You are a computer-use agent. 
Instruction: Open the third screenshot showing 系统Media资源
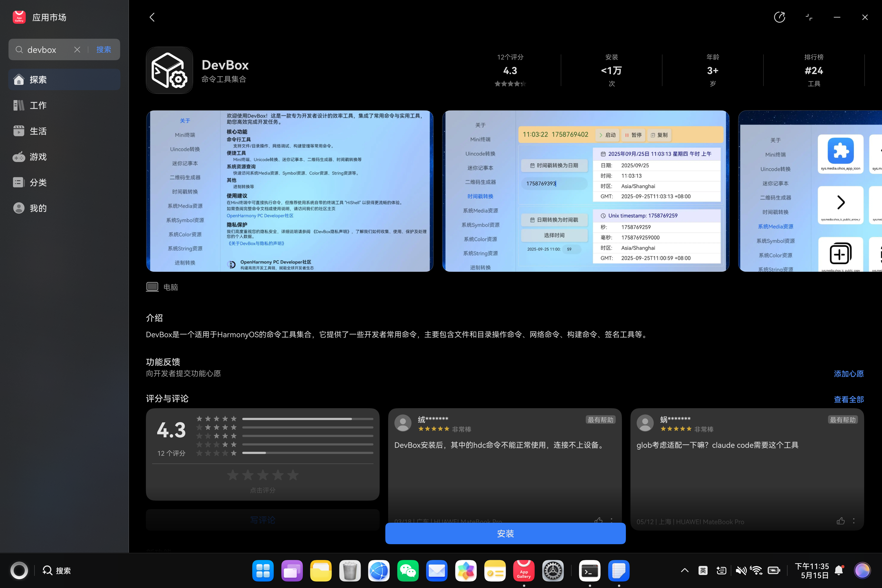[810, 191]
